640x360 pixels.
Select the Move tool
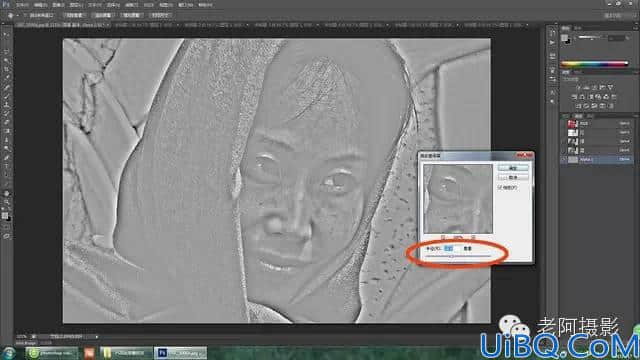click(x=7, y=34)
